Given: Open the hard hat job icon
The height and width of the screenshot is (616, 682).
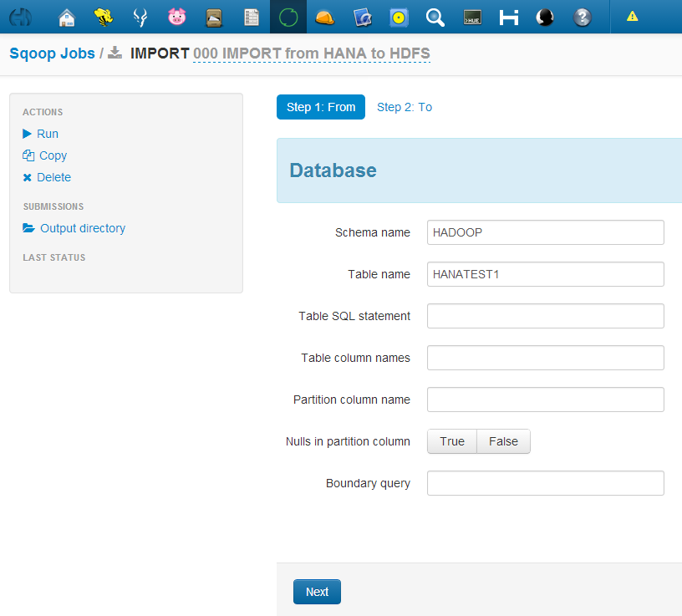Looking at the screenshot, I should tap(325, 18).
